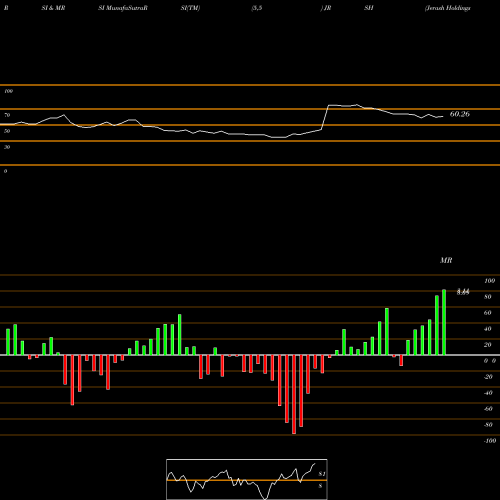Click the 'SI & MR' header text
The image size is (500, 500).
(53, 8)
